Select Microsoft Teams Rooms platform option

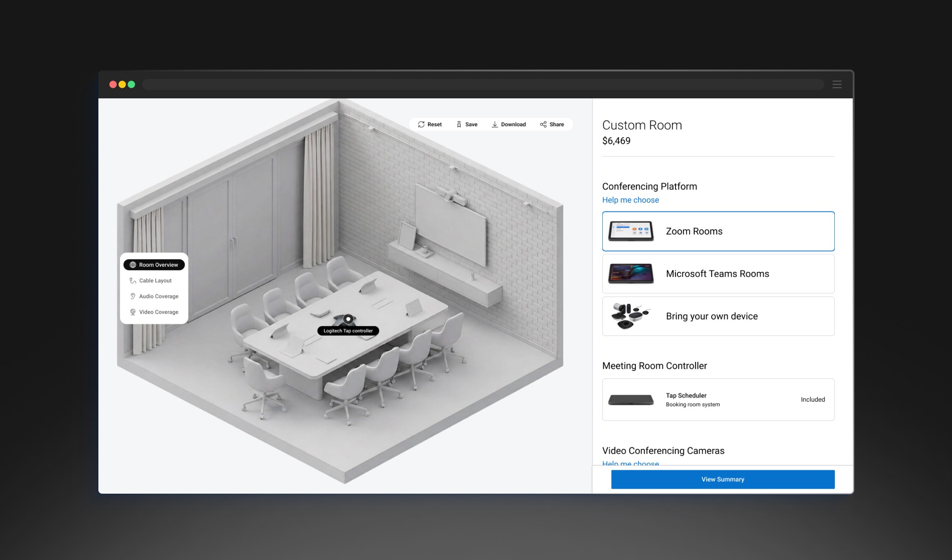(718, 274)
